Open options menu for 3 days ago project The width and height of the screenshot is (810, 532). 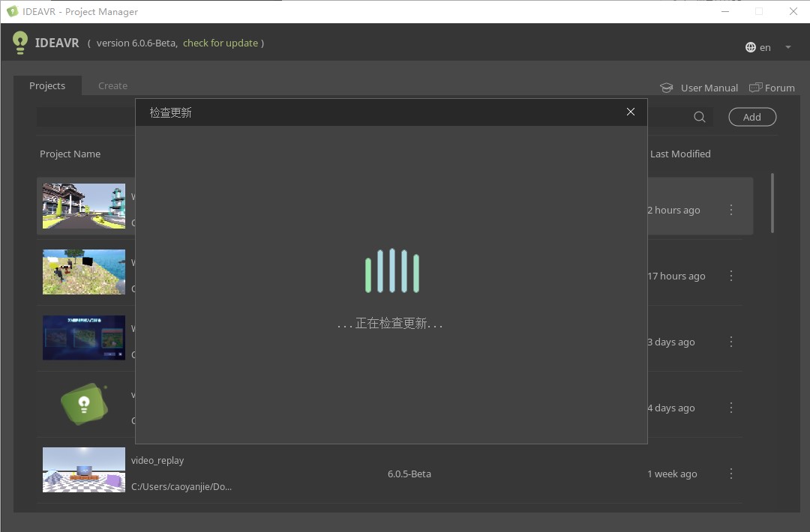731,342
